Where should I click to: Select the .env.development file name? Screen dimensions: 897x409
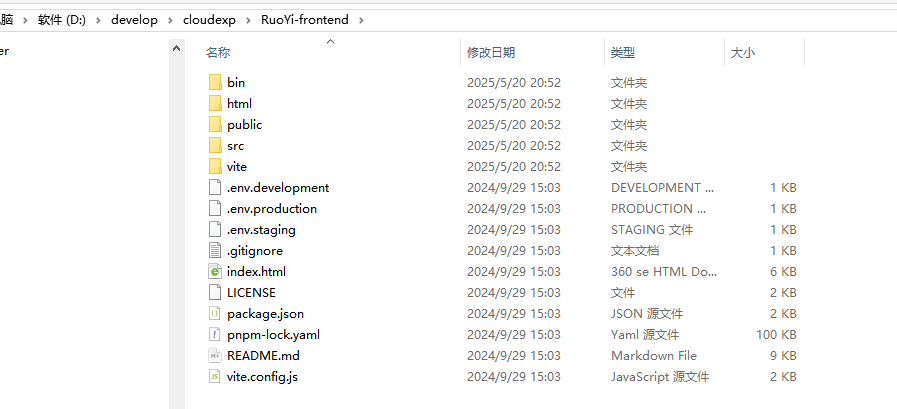point(278,188)
